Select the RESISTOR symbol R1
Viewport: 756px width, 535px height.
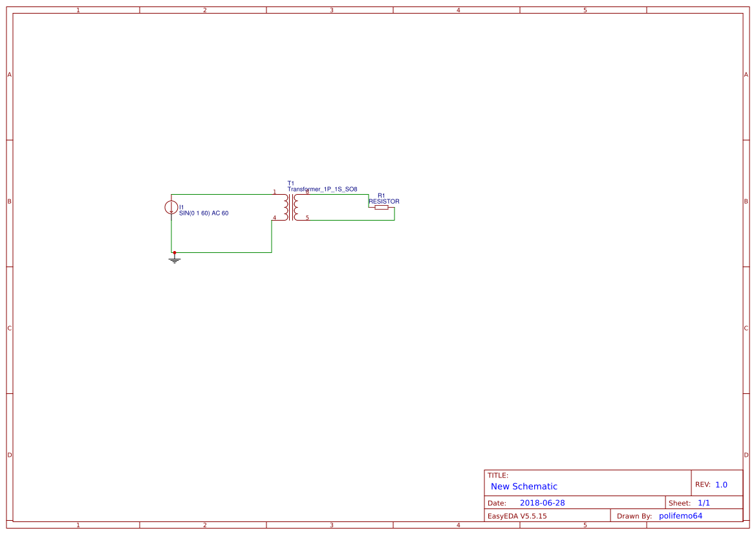pyautogui.click(x=382, y=208)
